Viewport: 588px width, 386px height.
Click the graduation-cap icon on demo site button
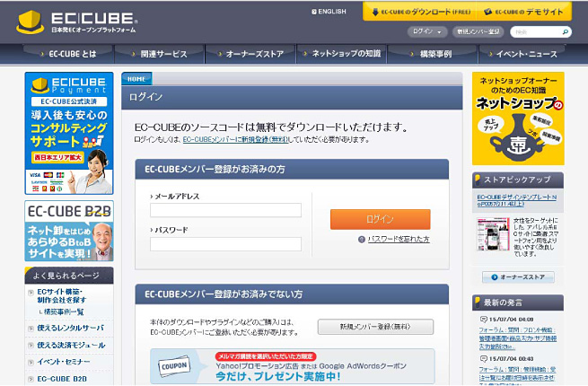[487, 12]
